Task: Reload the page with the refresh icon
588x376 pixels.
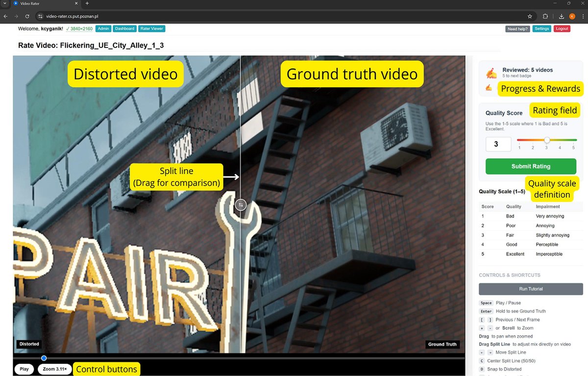Action: point(27,16)
